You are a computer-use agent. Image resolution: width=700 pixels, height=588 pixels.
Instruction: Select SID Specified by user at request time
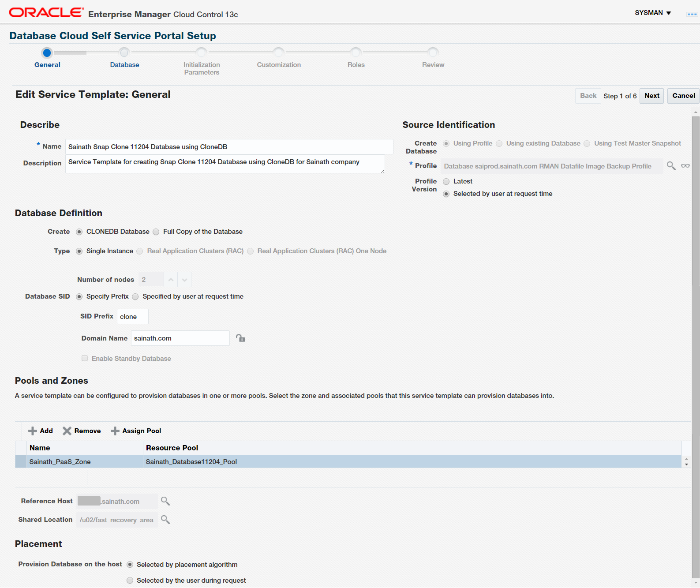pyautogui.click(x=135, y=297)
